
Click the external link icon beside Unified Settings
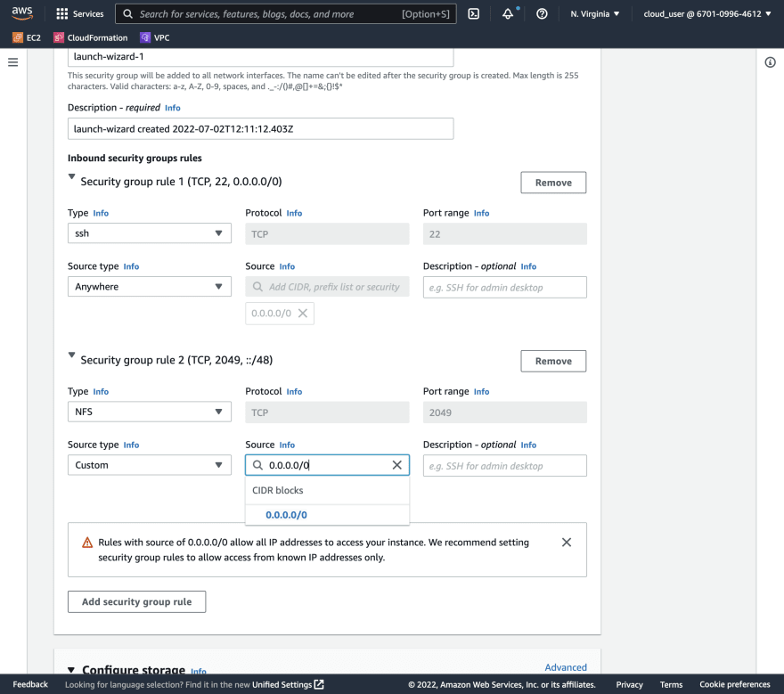[x=319, y=684]
